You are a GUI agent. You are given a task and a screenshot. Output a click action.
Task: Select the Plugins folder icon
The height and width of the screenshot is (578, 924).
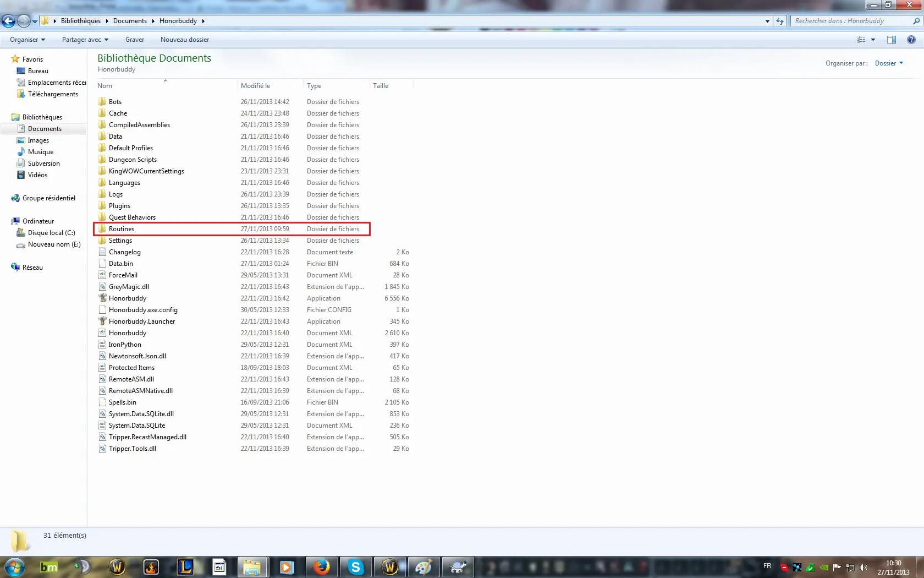[102, 206]
